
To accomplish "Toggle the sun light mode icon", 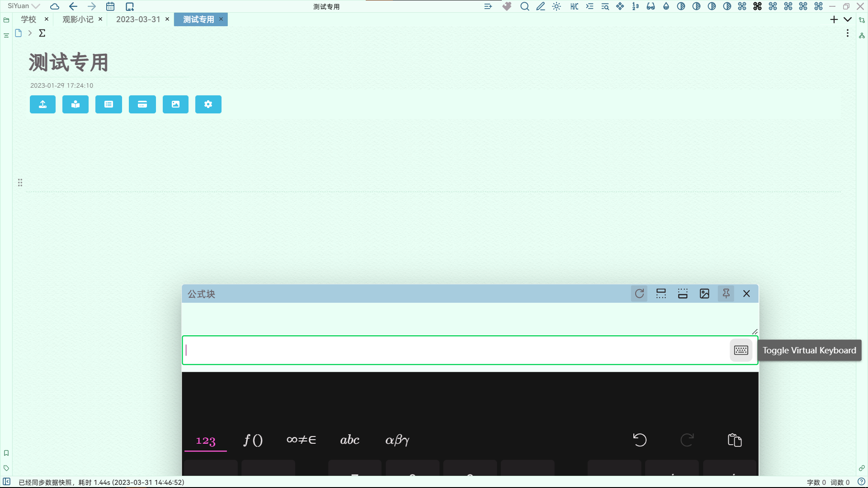I will coord(557,6).
